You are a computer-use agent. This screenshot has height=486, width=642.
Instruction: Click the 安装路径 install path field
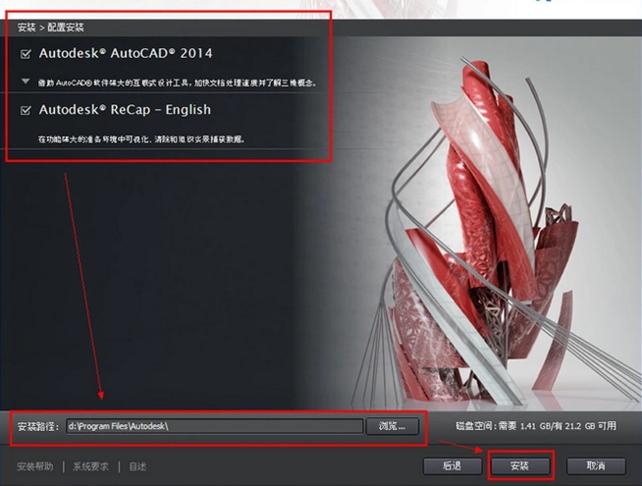click(x=215, y=426)
